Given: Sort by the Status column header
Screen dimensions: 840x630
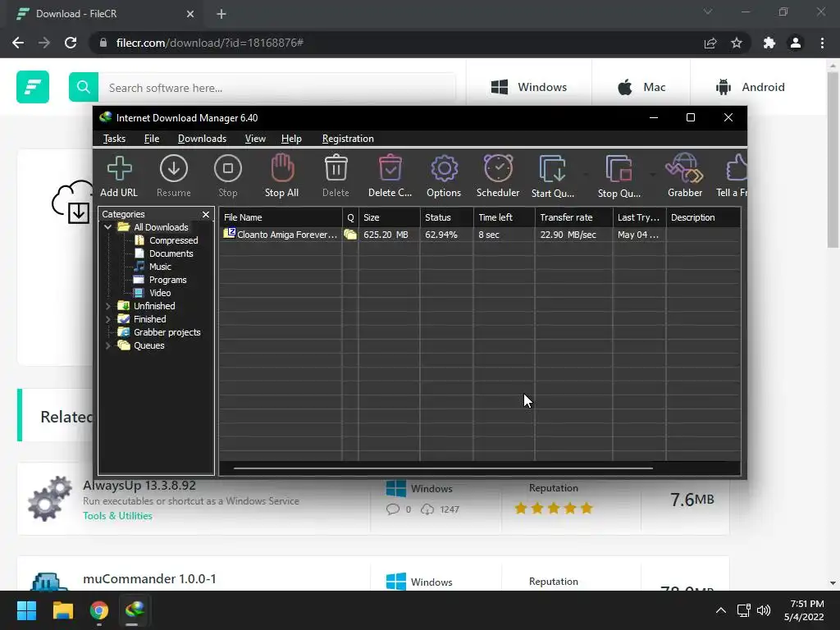Looking at the screenshot, I should click(x=447, y=217).
